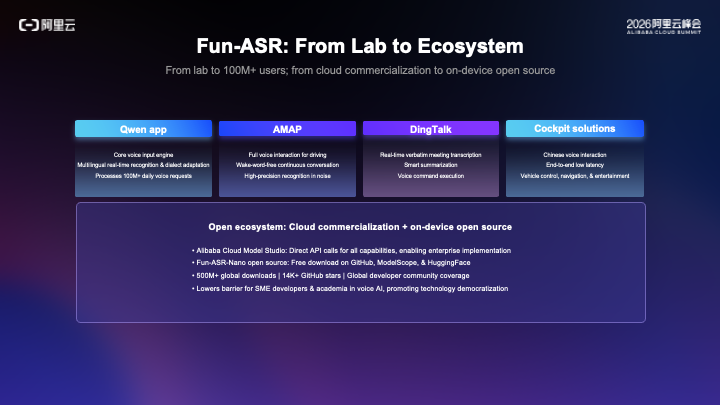Click "Vehicle control, navigation, & entertainment"
This screenshot has width=720, height=405.
tap(575, 176)
